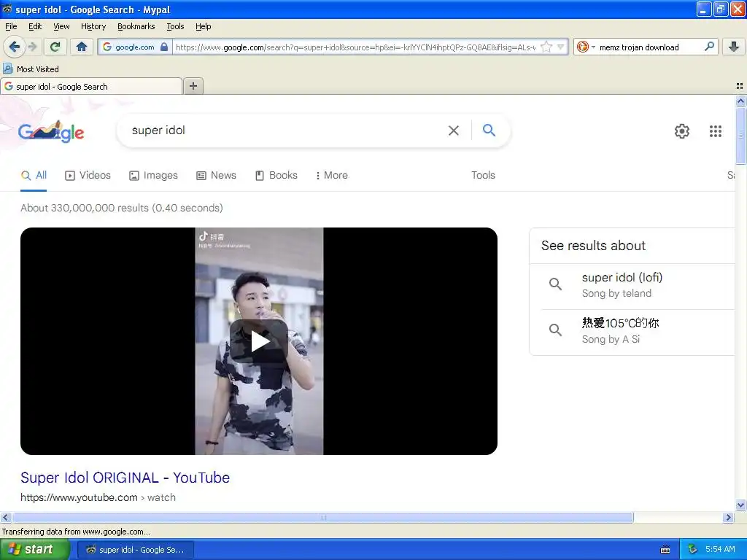747x560 pixels.
Task: Switch to News results tab
Action: pos(216,175)
